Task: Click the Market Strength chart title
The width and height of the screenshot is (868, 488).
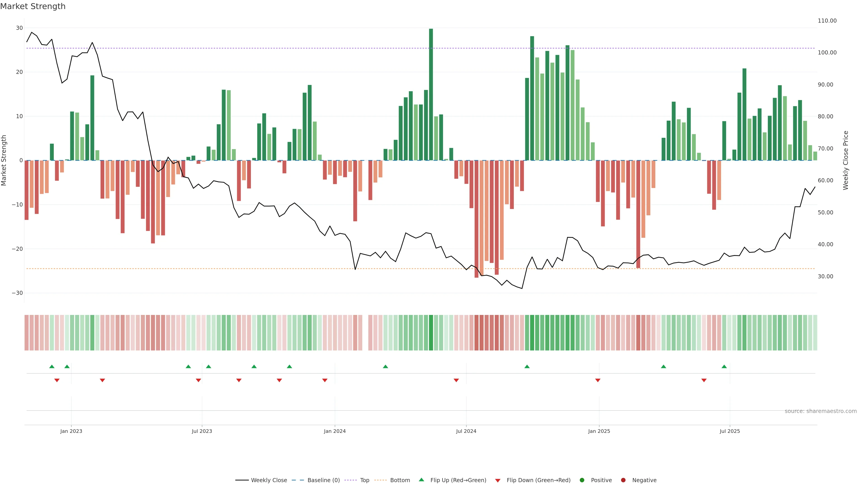Action: (x=33, y=6)
